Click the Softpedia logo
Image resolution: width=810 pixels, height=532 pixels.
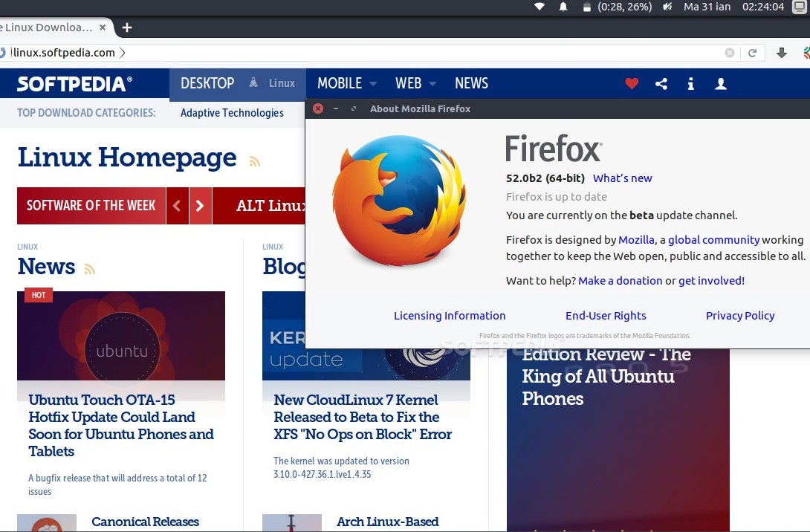point(75,84)
